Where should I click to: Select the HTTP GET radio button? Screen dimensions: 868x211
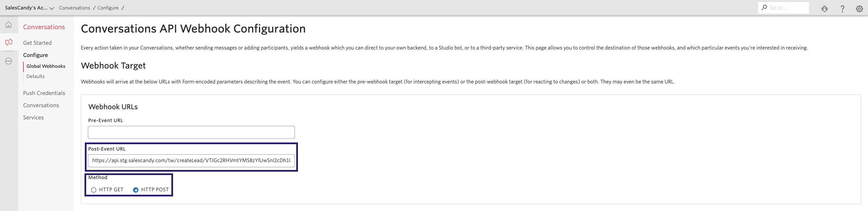[x=94, y=190]
